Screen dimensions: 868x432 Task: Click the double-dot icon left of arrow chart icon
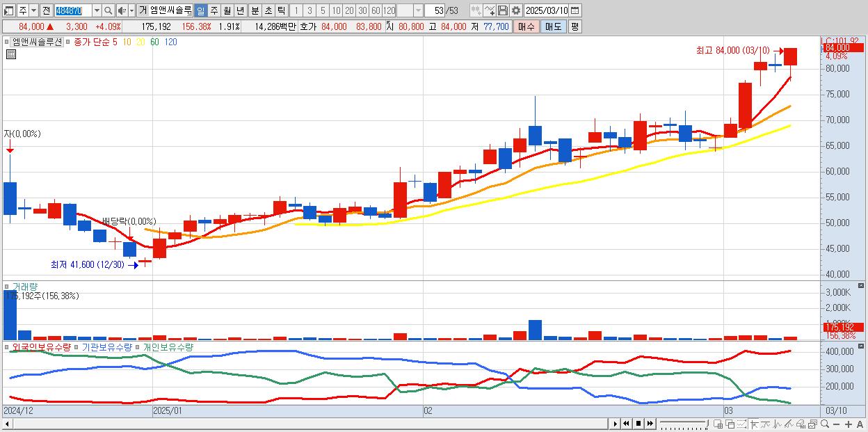click(x=476, y=10)
